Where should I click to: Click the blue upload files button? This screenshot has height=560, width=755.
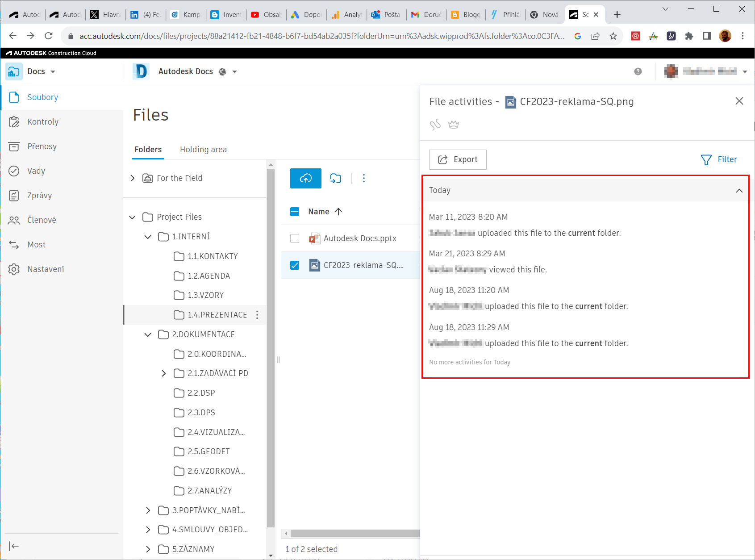click(305, 178)
